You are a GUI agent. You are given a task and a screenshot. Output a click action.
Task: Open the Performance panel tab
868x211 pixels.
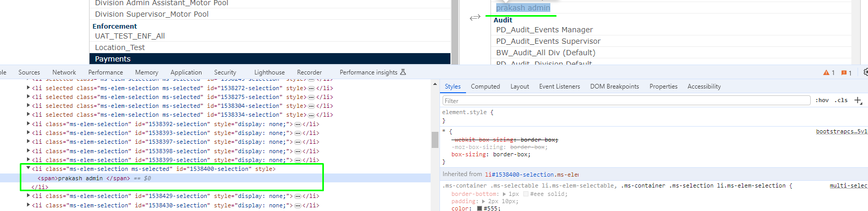106,72
